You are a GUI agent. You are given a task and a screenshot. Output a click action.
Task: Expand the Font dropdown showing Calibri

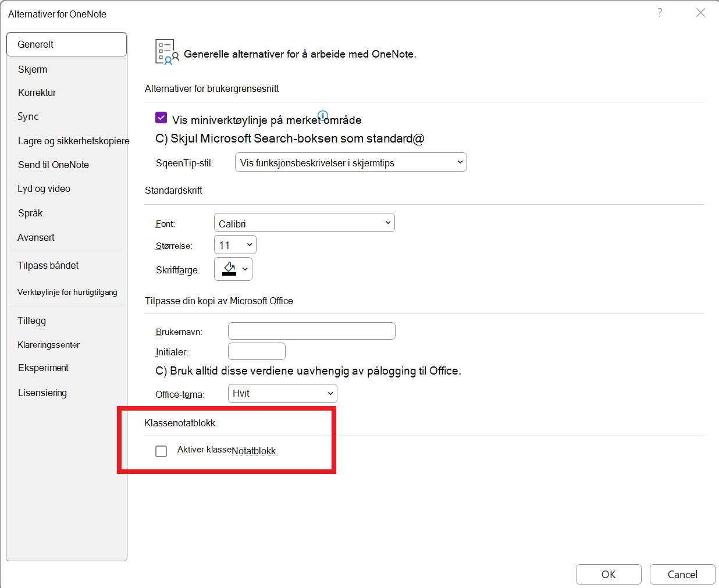tap(304, 223)
